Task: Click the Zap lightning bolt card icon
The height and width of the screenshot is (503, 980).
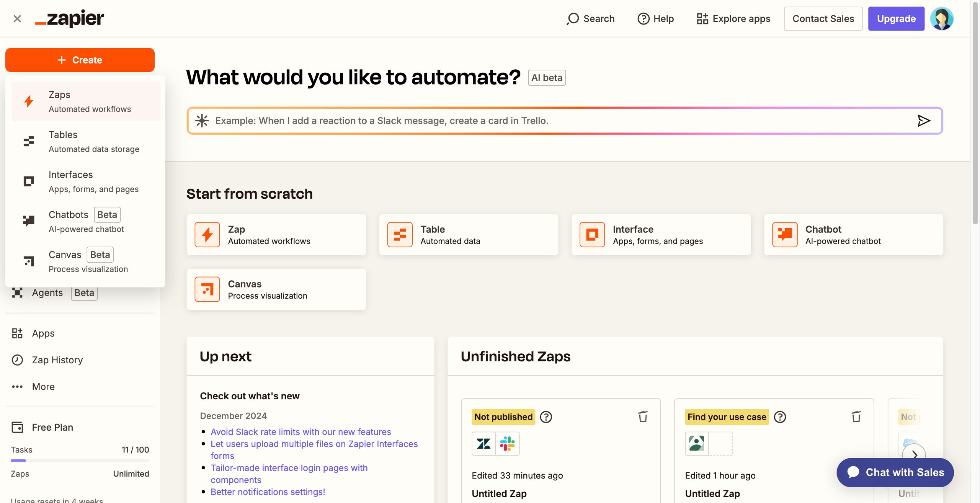Action: (x=207, y=235)
